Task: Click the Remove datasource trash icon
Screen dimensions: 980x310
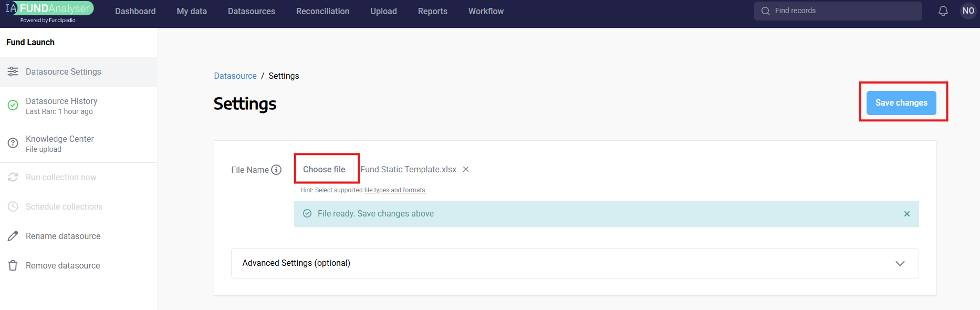Action: [x=13, y=265]
